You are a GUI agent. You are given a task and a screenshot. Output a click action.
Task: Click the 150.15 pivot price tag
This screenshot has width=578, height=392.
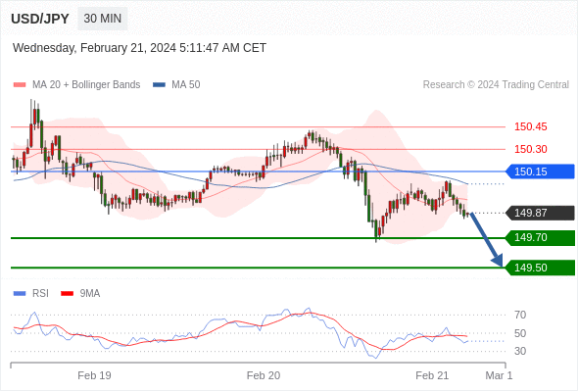click(540, 171)
